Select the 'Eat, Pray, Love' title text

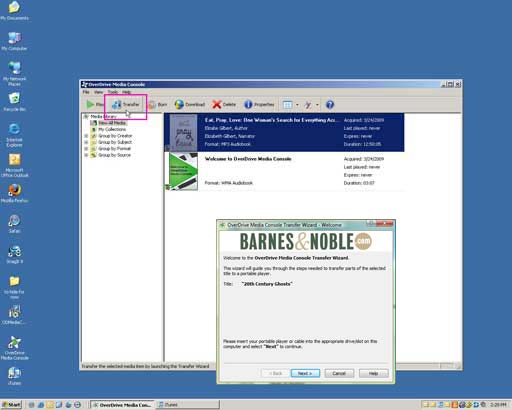coord(272,120)
